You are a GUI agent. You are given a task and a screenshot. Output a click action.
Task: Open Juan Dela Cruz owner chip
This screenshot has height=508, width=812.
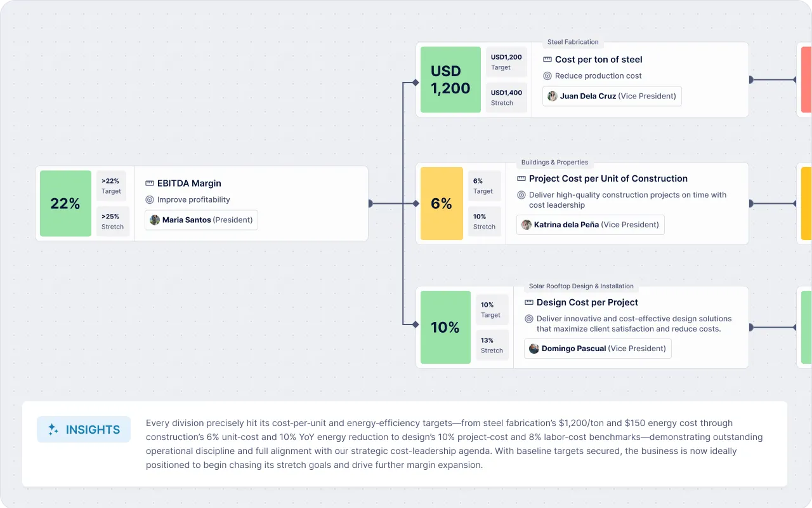coord(612,97)
